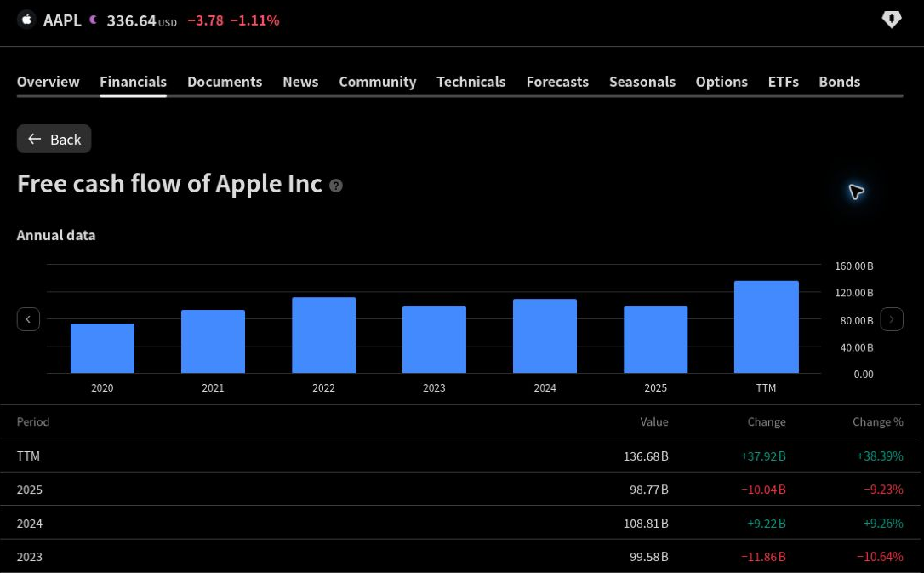Click the Apple logo icon next to AAPL
Screen dimensions: 924x573
pos(26,20)
